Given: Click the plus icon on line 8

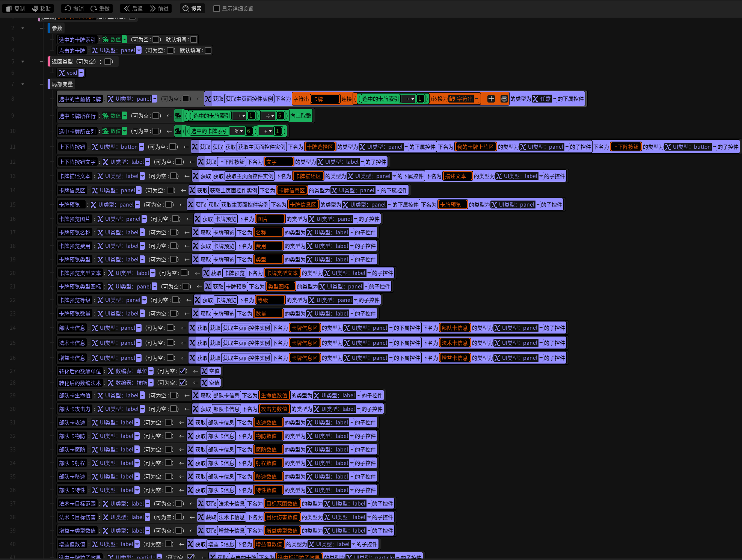Looking at the screenshot, I should click(x=491, y=99).
